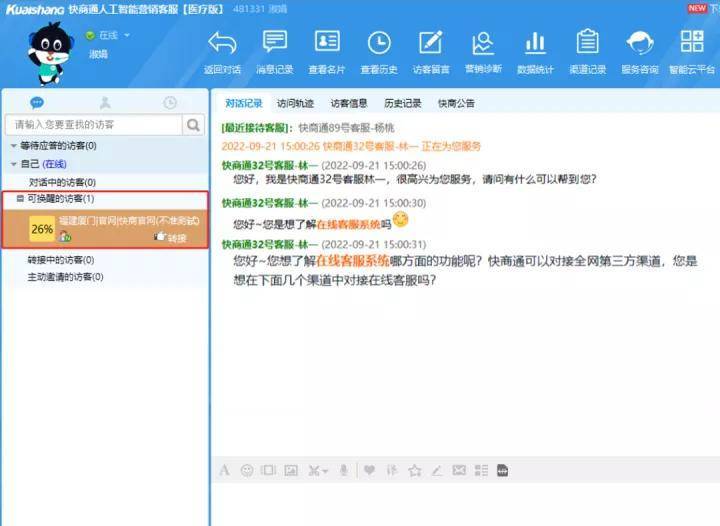Click the 在线客服系统 link in 15:00:30 message
The image size is (720, 526).
[x=349, y=224]
